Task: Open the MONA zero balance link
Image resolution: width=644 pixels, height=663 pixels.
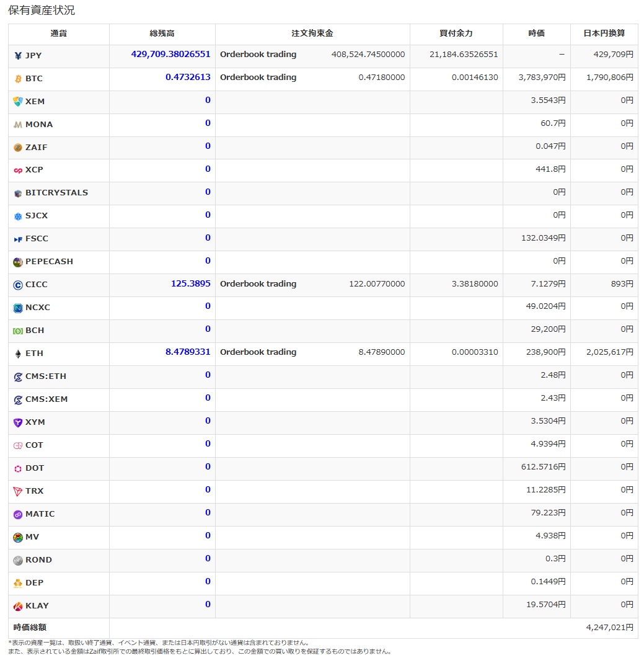Action: pos(208,123)
